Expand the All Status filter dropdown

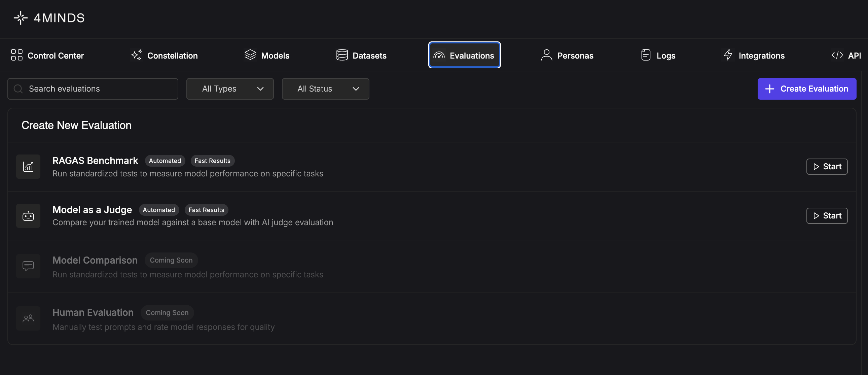click(325, 89)
